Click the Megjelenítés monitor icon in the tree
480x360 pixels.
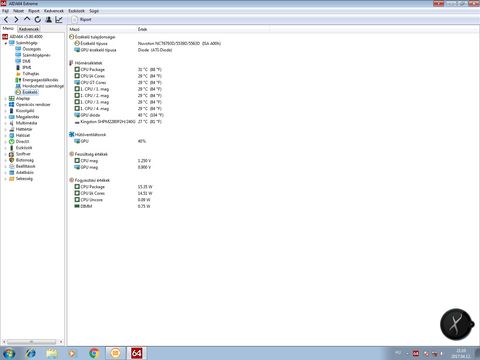pos(12,117)
